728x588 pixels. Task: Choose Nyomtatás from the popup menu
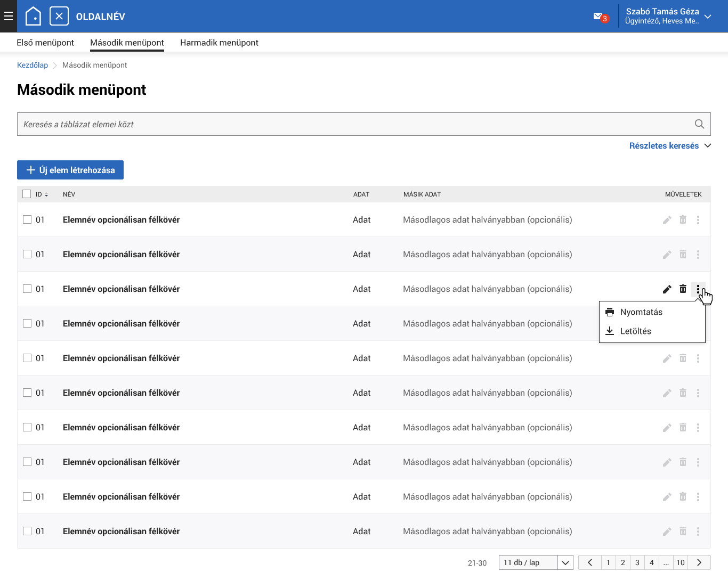click(x=652, y=312)
